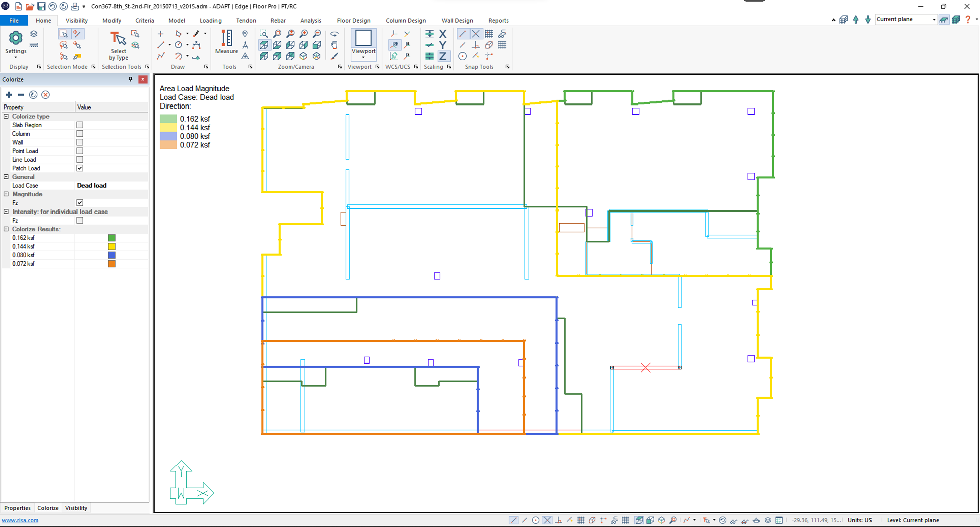Switch to the Properties bottom tab
The image size is (980, 527).
pos(17,508)
